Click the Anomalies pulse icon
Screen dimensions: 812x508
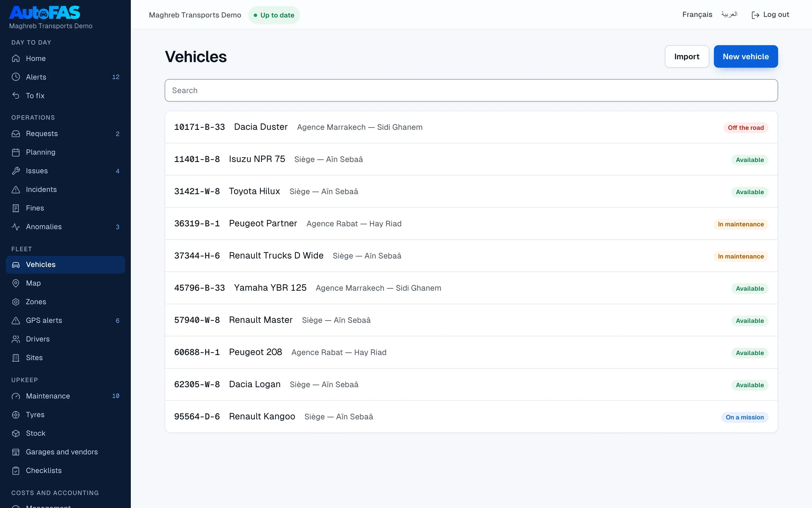click(x=16, y=227)
